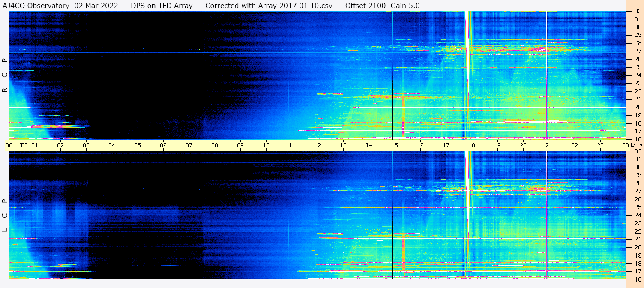Click the 16 MHz label of RCP panel
The image size is (644, 288).
coord(637,139)
